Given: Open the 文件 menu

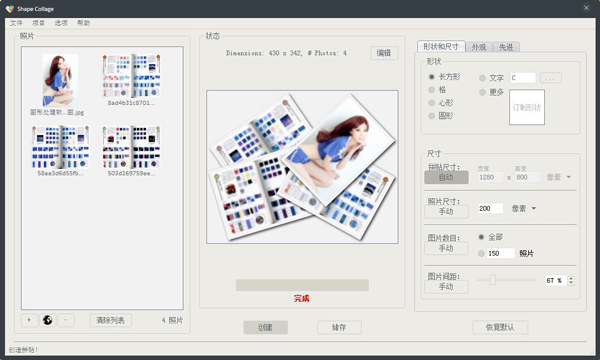Looking at the screenshot, I should [x=16, y=23].
